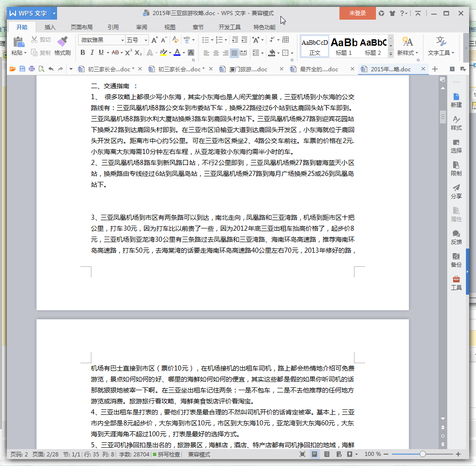The image size is (476, 466).
Task: Toggle underline formatting
Action: pos(101,53)
